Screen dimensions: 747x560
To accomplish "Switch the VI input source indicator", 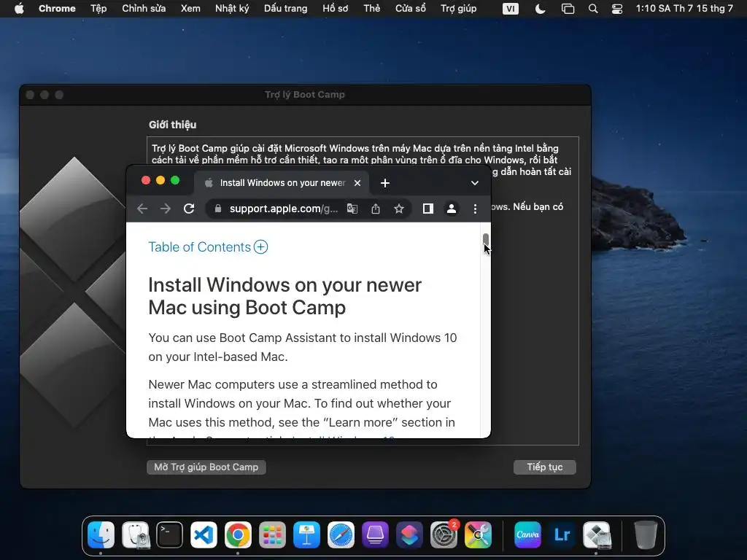I will pyautogui.click(x=510, y=9).
